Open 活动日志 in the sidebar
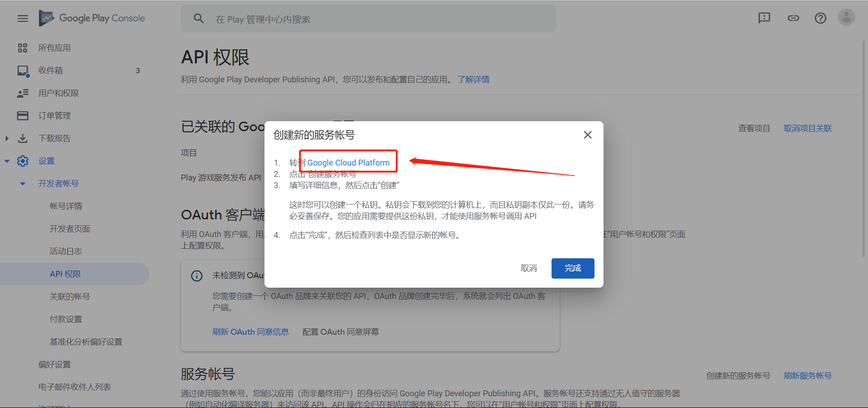The height and width of the screenshot is (408, 868). 66,251
